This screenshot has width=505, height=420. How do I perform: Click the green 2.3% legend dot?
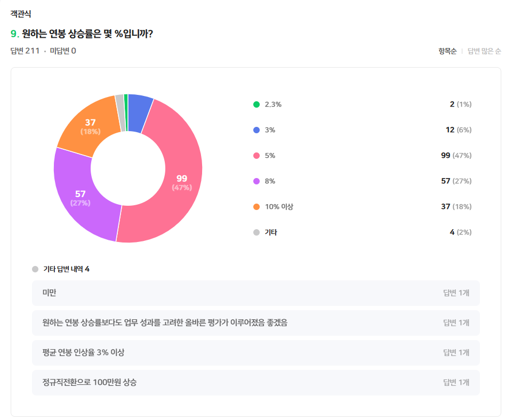pos(256,104)
